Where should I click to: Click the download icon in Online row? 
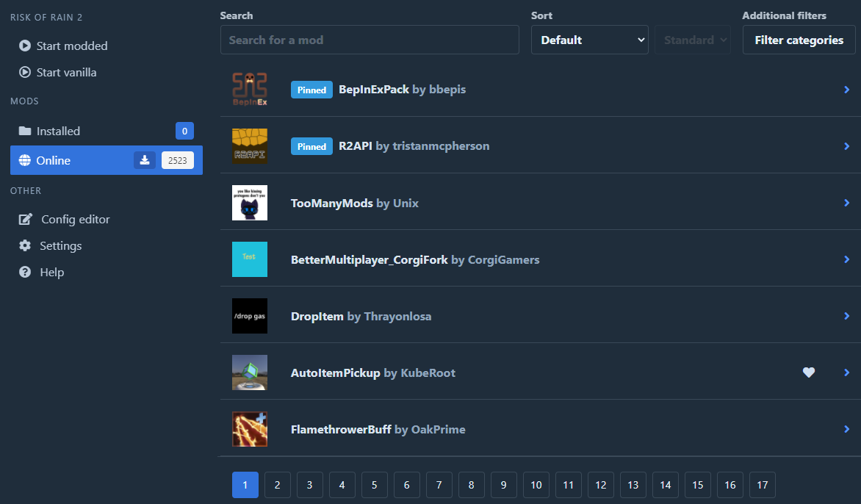click(x=145, y=159)
